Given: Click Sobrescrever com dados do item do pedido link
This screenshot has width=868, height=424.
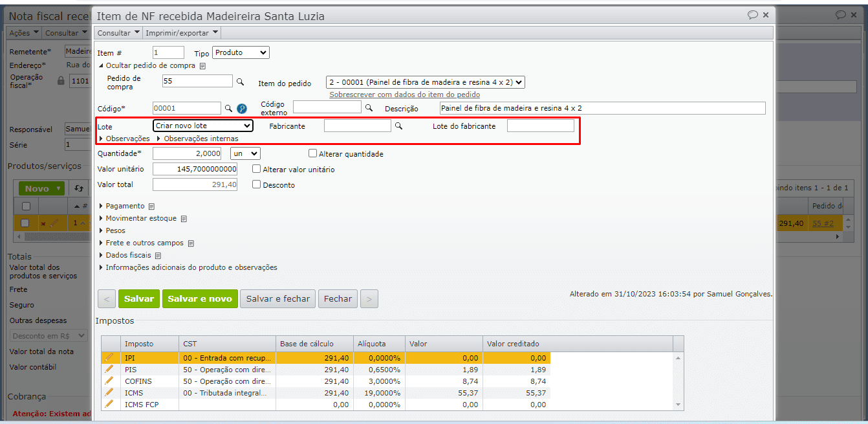Looking at the screenshot, I should click(405, 95).
